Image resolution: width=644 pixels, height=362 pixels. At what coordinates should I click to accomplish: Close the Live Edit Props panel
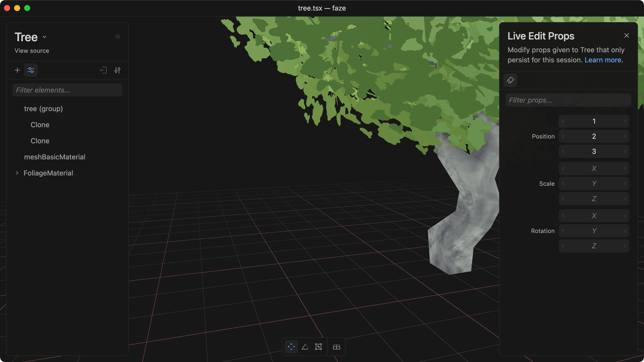[x=627, y=36]
